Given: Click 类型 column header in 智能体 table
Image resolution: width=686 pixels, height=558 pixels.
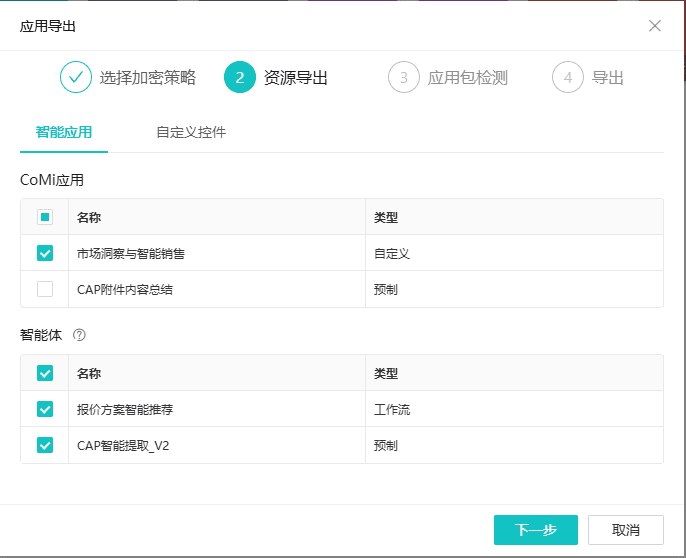Looking at the screenshot, I should [x=514, y=373].
